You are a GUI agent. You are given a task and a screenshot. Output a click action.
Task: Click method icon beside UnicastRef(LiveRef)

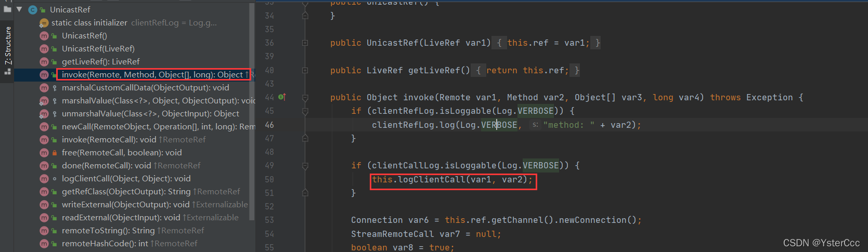44,49
